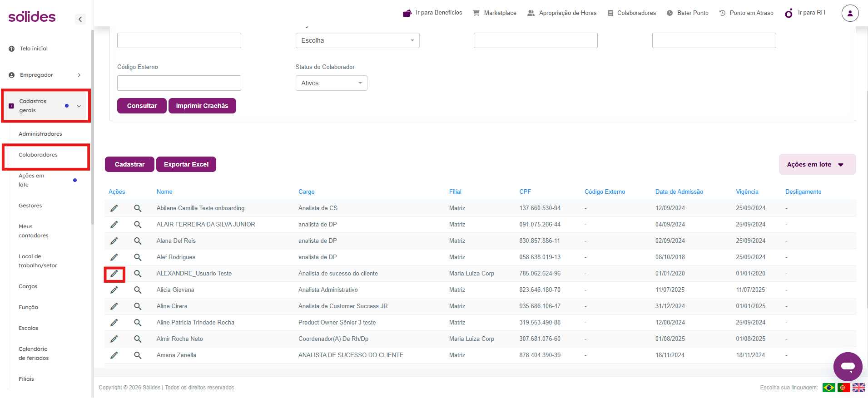The image size is (868, 398).
Task: Edit Aline Patricia Trindade Rocha record
Action: tap(114, 323)
